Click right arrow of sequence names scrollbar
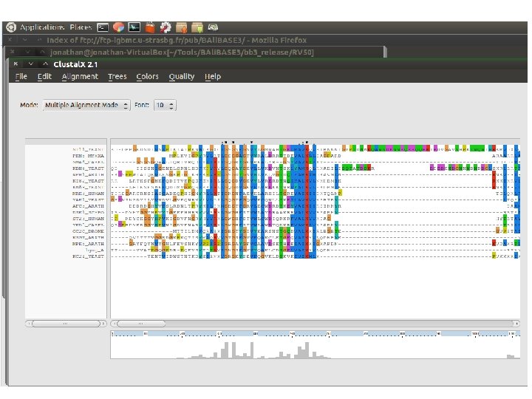Image resolution: width=532 pixels, height=399 pixels. click(103, 324)
